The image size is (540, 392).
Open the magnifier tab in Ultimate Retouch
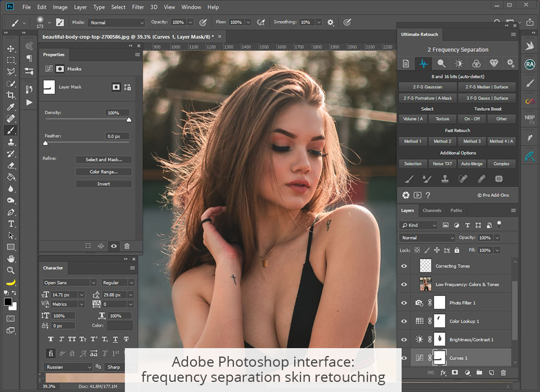tap(441, 64)
